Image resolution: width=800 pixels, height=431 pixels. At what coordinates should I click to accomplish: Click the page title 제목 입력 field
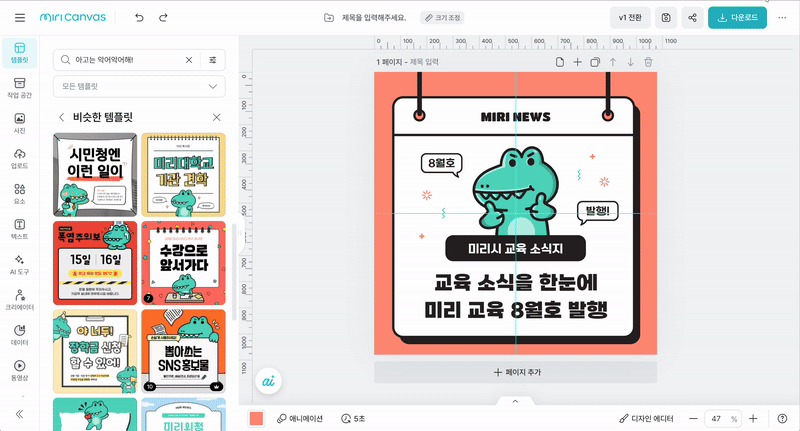click(x=424, y=62)
